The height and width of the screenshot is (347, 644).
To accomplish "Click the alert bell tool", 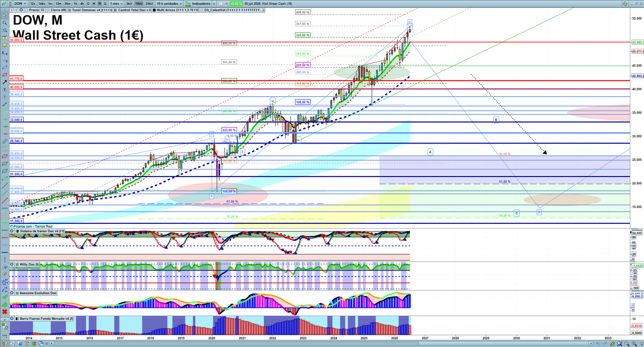I will coord(5,45).
